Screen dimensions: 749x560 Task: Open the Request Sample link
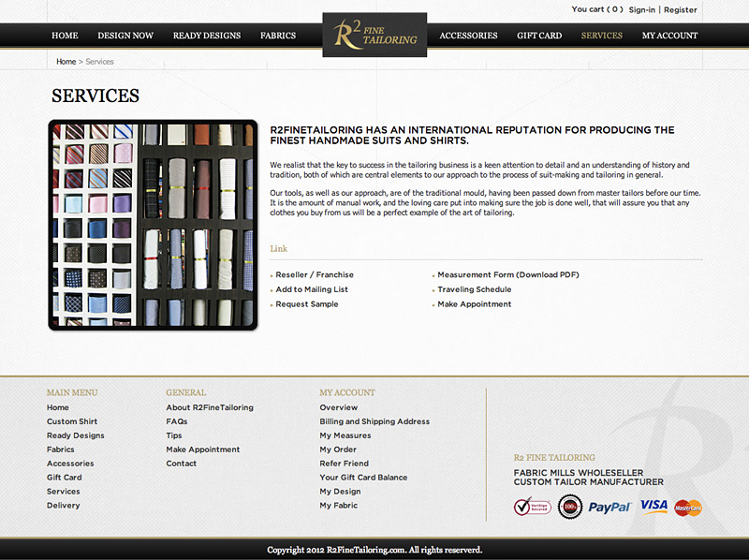coord(307,304)
